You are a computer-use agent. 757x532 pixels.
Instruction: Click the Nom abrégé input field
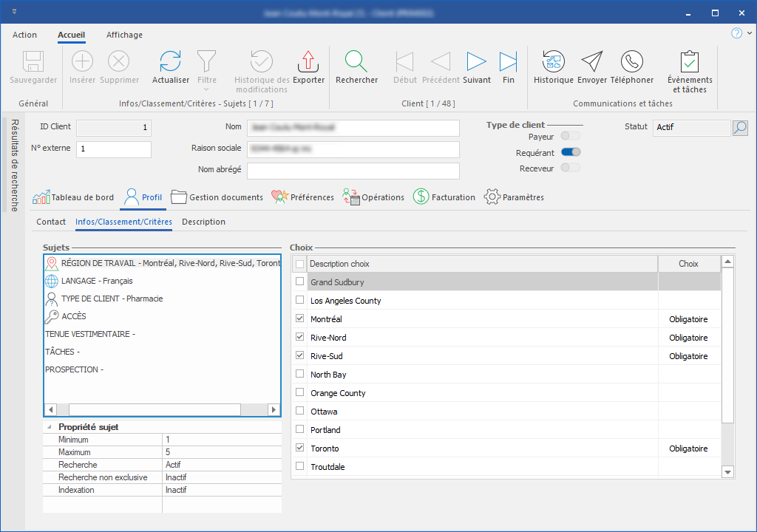coord(353,171)
